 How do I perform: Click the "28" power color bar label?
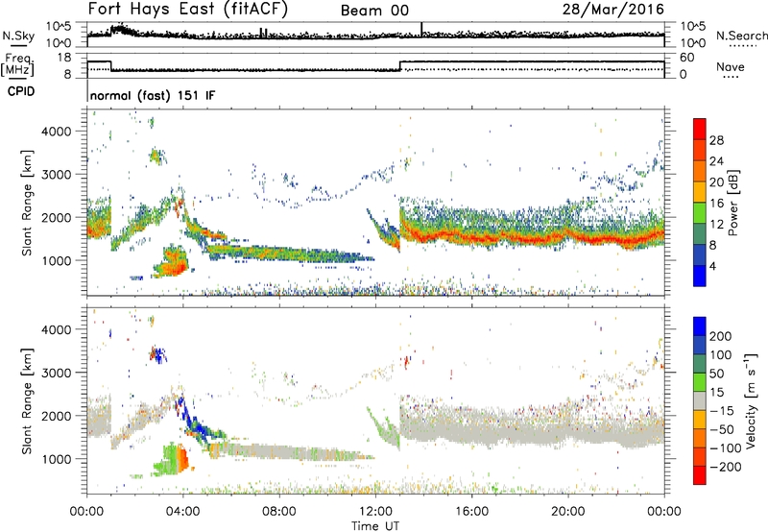[716, 140]
